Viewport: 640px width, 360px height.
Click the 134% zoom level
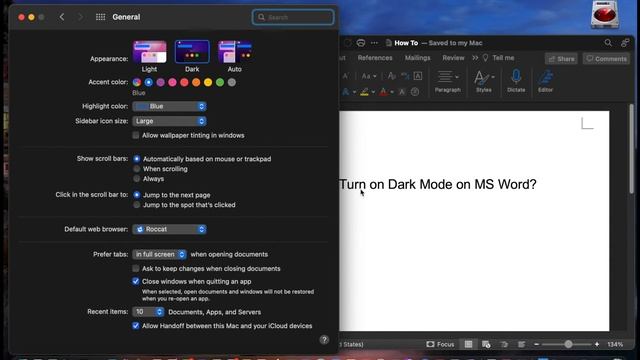[x=615, y=344]
